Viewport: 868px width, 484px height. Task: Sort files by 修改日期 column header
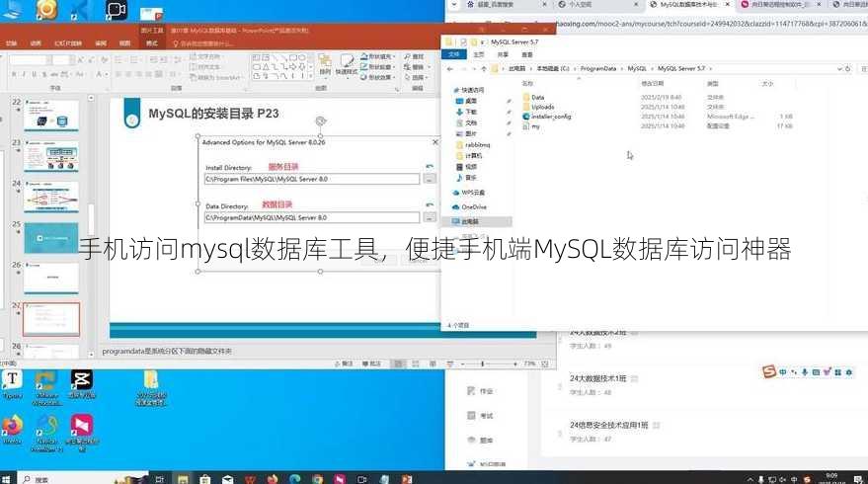point(652,84)
